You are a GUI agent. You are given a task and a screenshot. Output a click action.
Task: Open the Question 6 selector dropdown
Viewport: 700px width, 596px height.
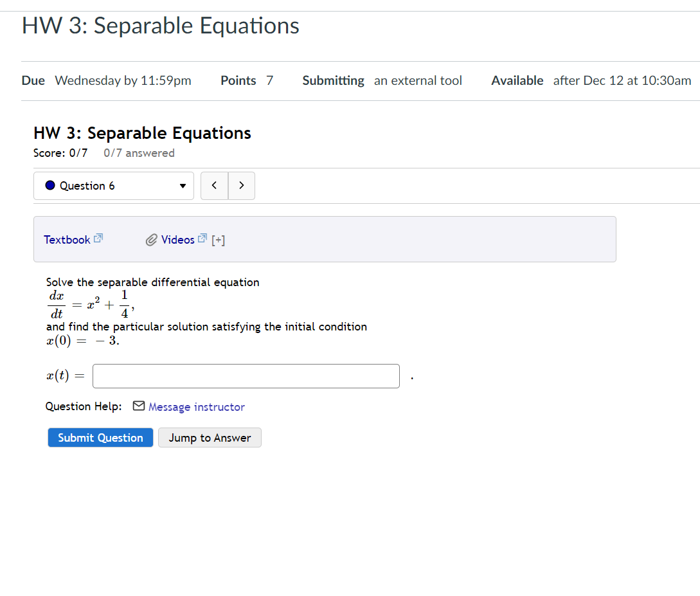pos(113,186)
